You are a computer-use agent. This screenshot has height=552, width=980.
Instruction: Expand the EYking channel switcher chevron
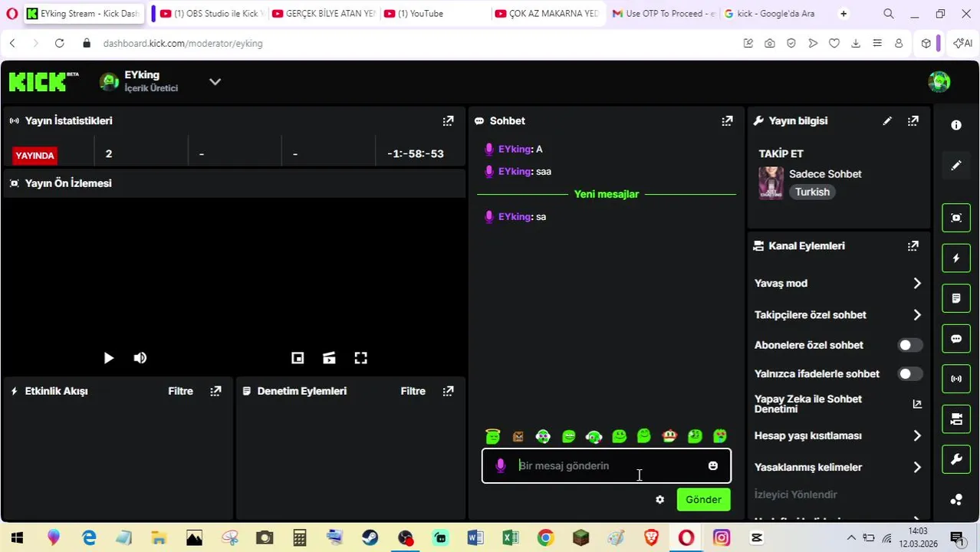click(215, 81)
